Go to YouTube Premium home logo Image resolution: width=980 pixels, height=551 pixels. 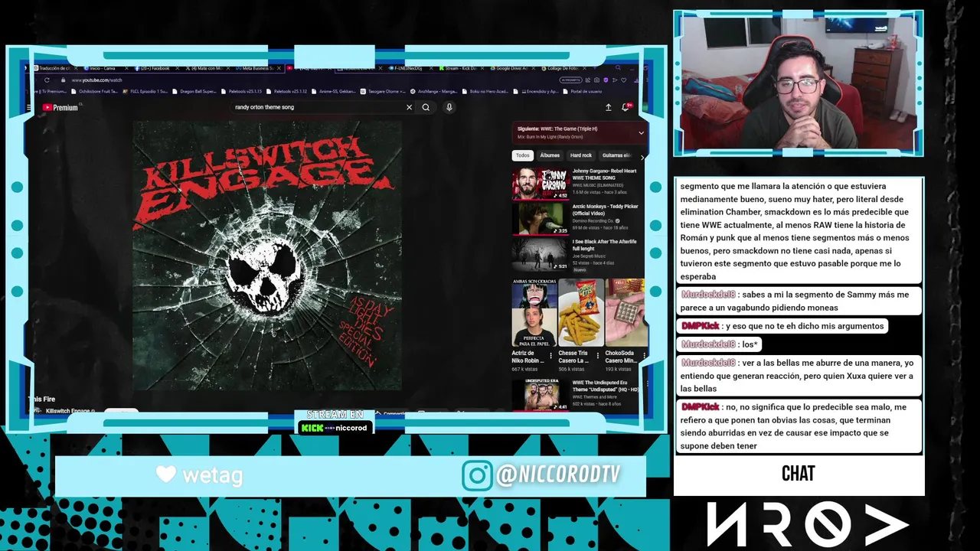click(60, 107)
